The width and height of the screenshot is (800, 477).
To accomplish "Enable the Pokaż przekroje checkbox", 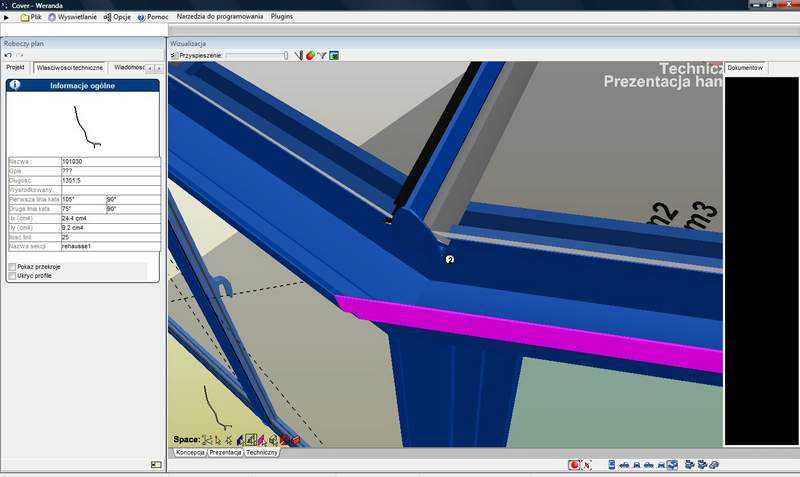I will (12, 267).
